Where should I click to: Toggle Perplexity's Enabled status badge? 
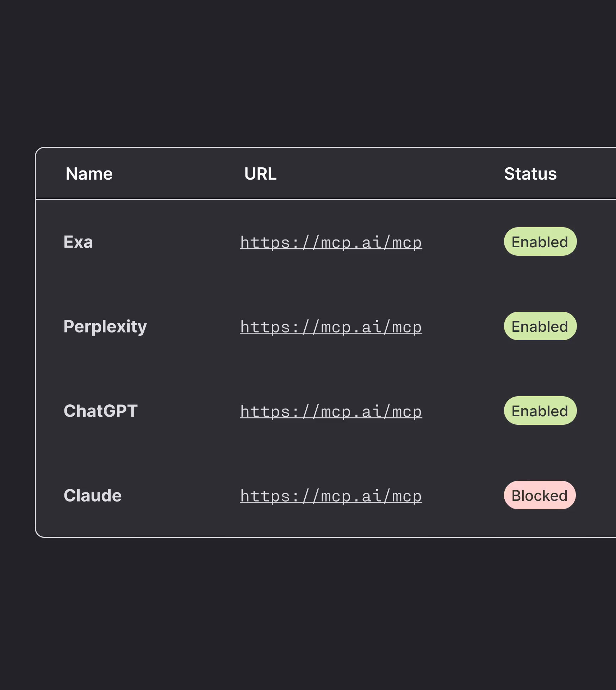point(540,327)
